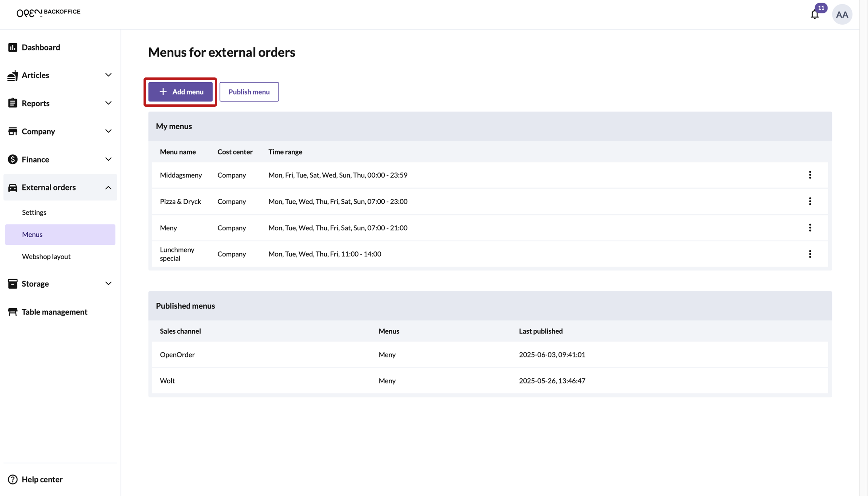Select the Menus sidebar item
The image size is (868, 496).
[x=60, y=234]
